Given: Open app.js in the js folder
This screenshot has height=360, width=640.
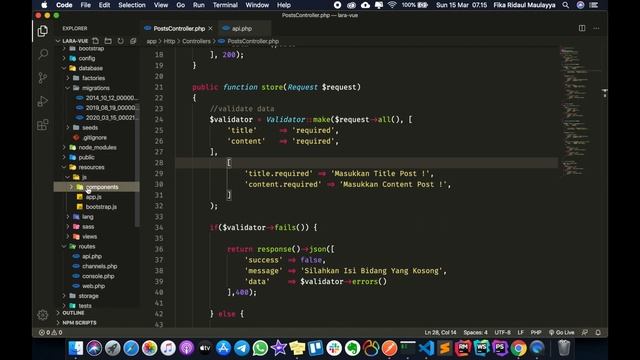Looking at the screenshot, I should click(x=93, y=197).
